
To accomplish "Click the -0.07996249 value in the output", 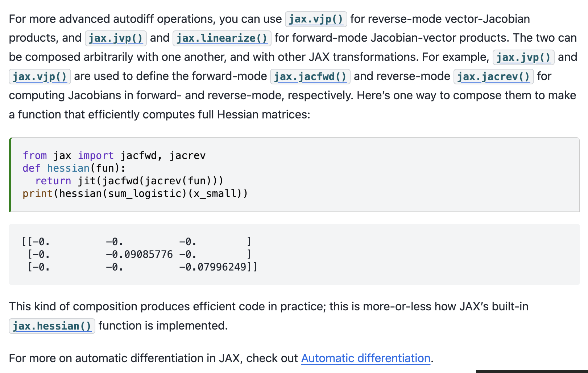I will (x=212, y=267).
